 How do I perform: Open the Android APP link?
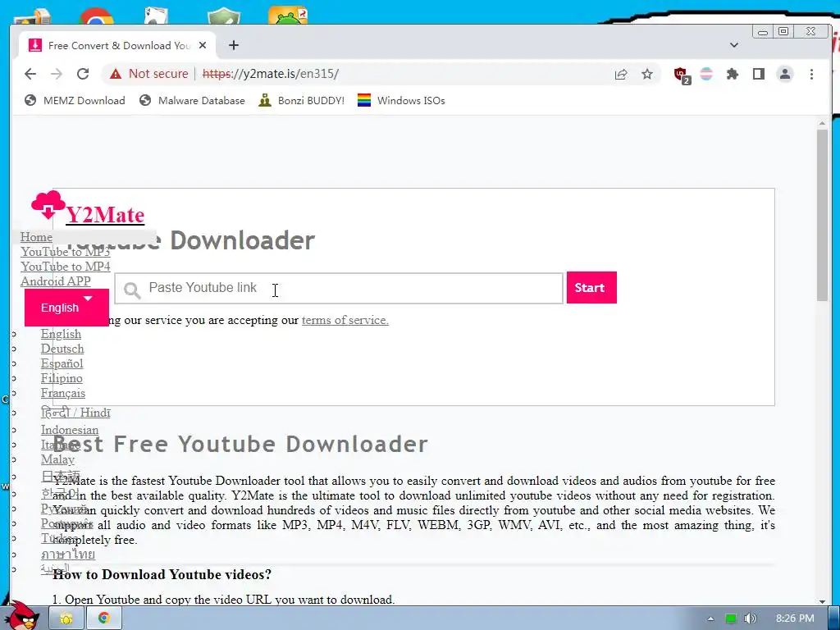56,281
